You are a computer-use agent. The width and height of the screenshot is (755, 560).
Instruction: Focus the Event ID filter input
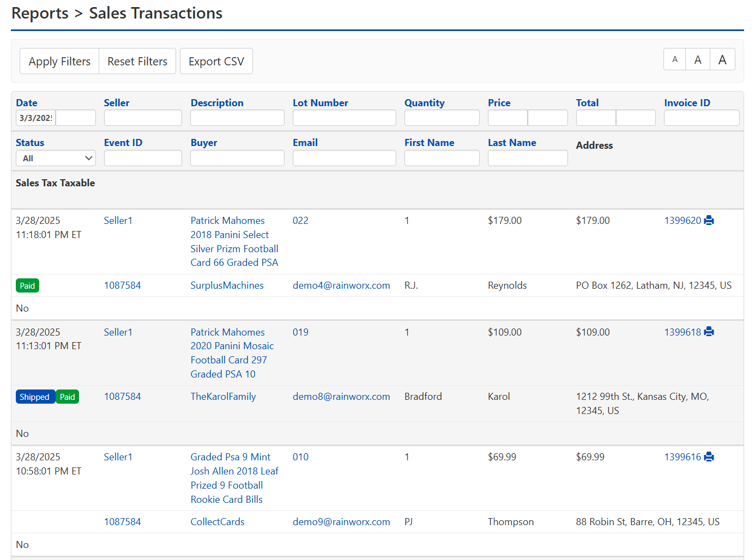click(143, 158)
